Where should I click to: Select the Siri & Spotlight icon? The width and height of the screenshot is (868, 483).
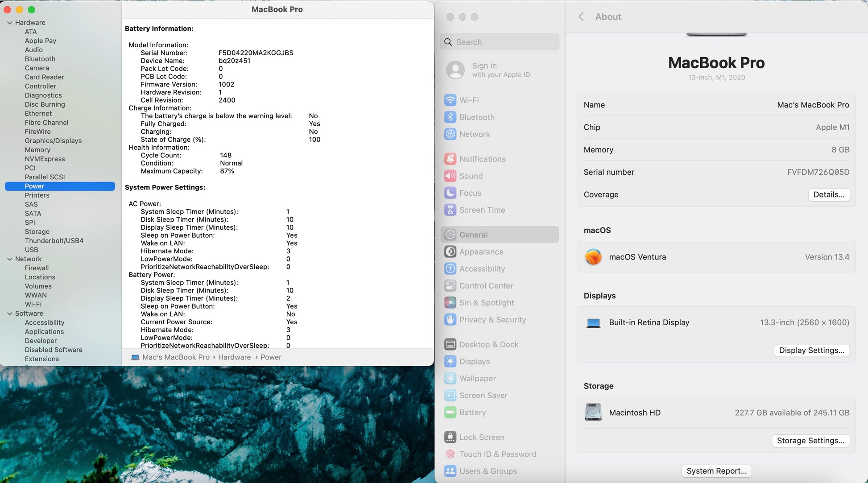[450, 303]
